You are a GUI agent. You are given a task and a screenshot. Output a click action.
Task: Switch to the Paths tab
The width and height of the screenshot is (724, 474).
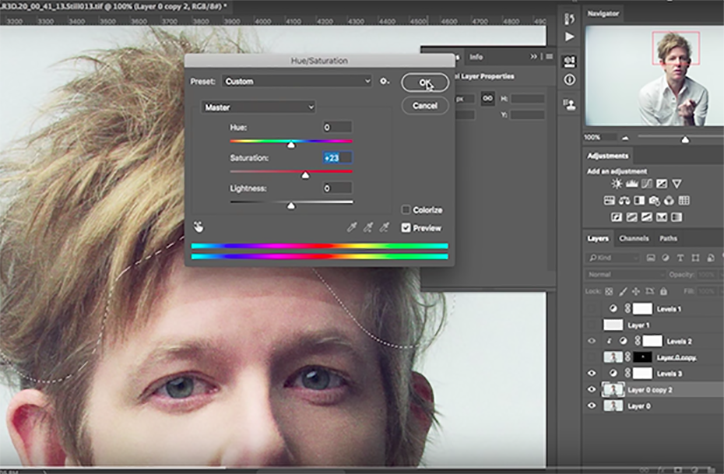(668, 238)
